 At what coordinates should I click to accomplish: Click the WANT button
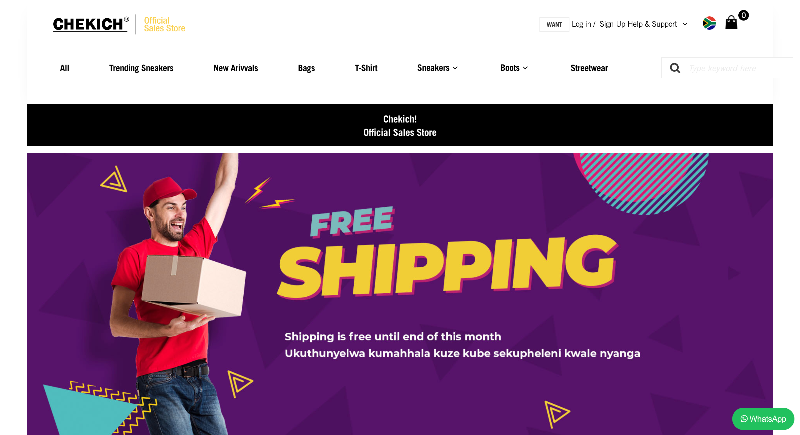[554, 24]
